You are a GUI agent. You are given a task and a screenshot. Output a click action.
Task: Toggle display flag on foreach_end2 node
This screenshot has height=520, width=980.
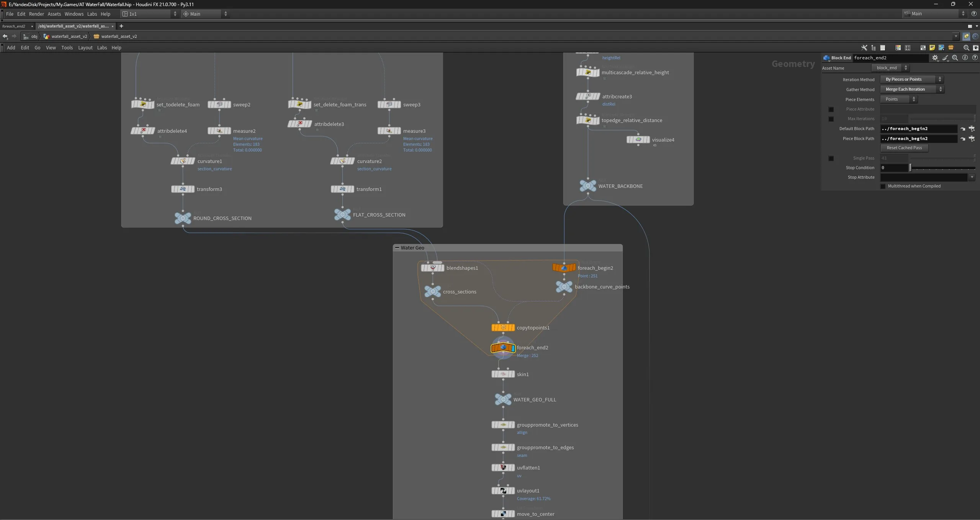tap(513, 348)
